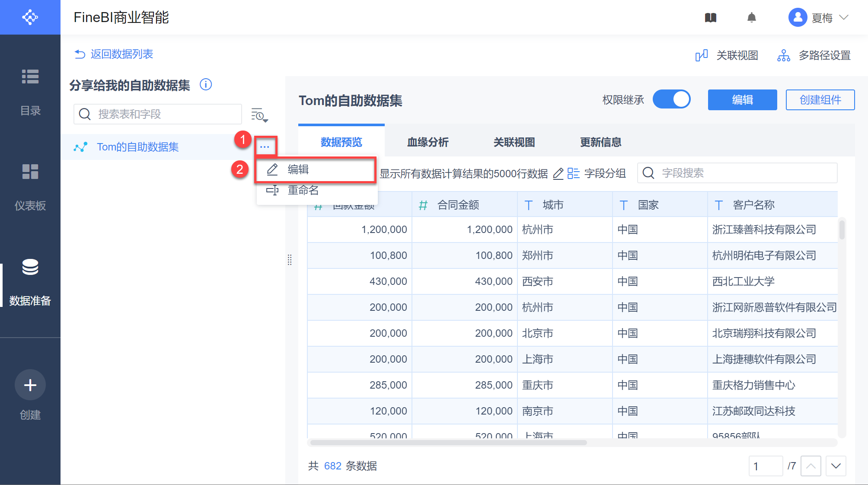Image resolution: width=868 pixels, height=485 pixels.
Task: Open the help documentation book icon
Action: [x=711, y=18]
